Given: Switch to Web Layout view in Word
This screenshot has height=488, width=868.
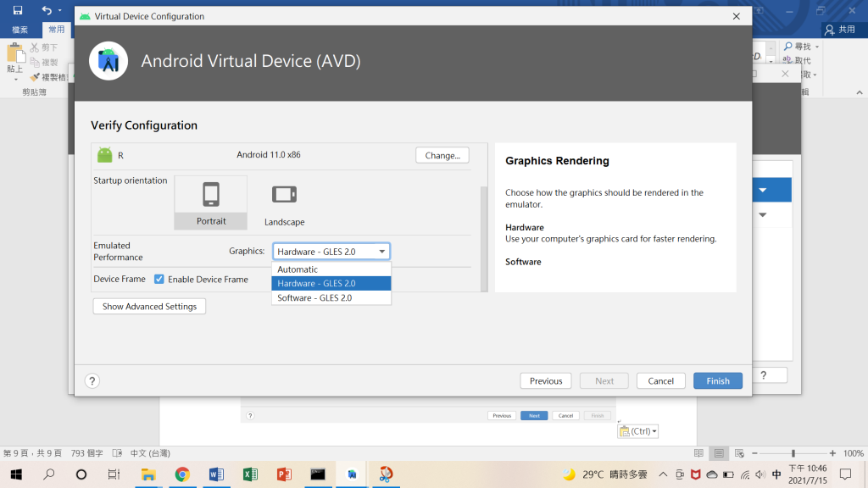Looking at the screenshot, I should pyautogui.click(x=739, y=453).
